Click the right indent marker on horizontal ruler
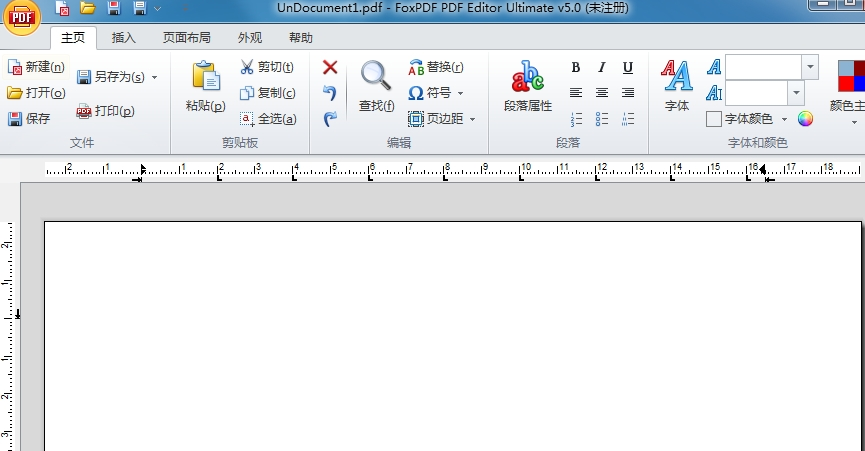This screenshot has height=451, width=865. pos(762,169)
